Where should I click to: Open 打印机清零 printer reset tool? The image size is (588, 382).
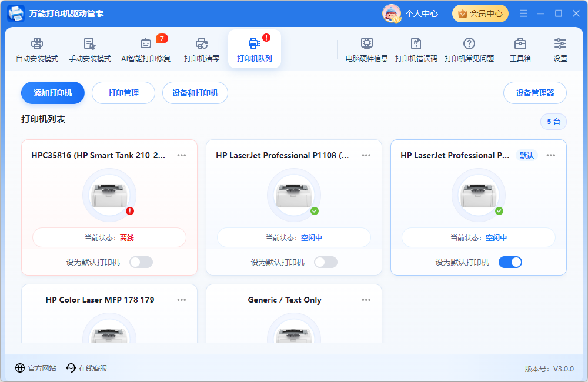[202, 50]
